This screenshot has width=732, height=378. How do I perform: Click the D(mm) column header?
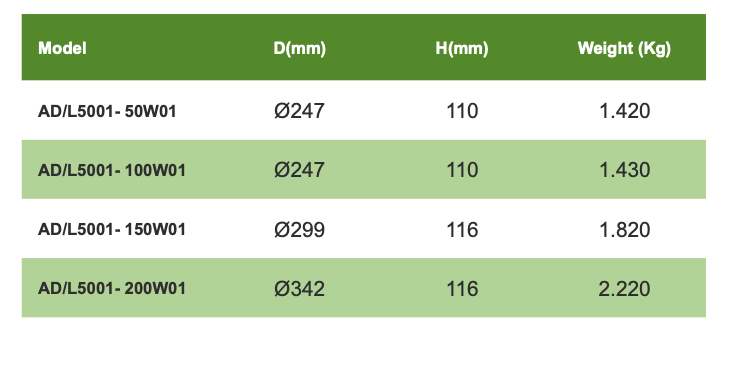(x=299, y=49)
